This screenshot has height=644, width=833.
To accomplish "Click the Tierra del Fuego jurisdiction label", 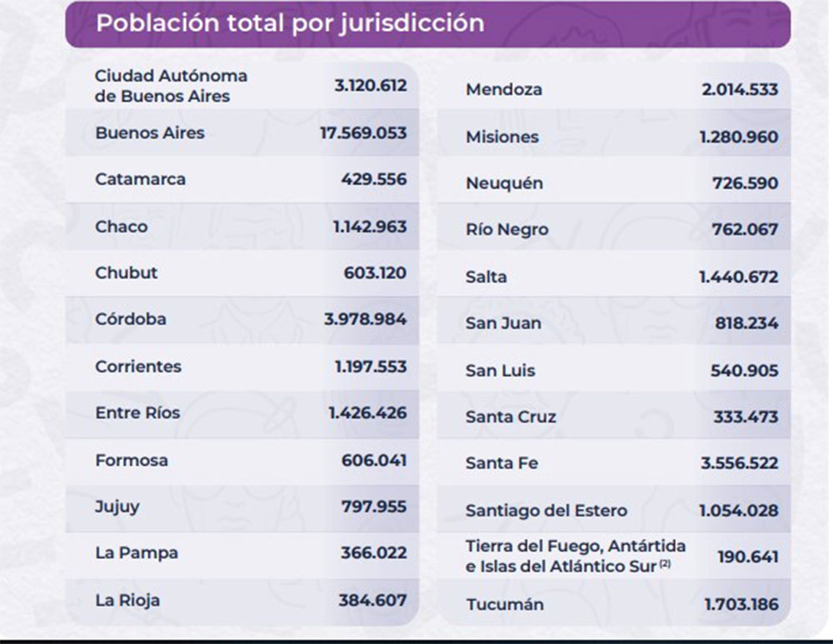I will pyautogui.click(x=576, y=557).
